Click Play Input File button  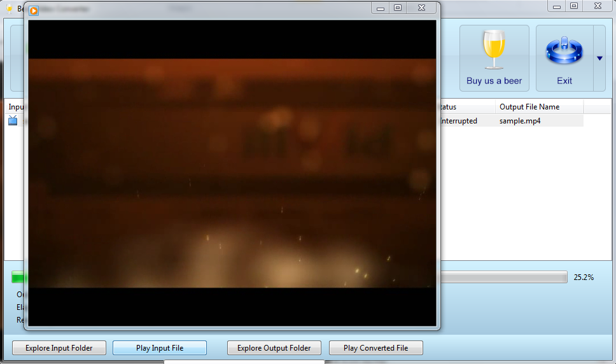[x=160, y=348]
